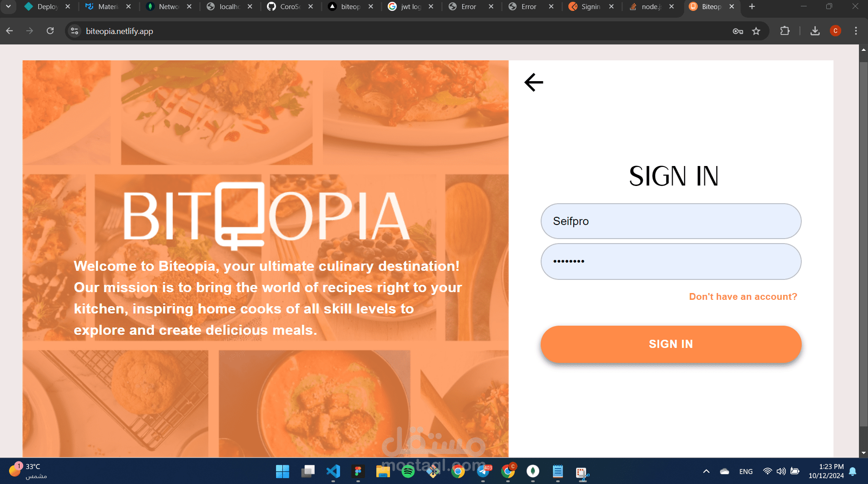The height and width of the screenshot is (484, 868).
Task: Open the weather widget showing 33°C
Action: coord(28,471)
